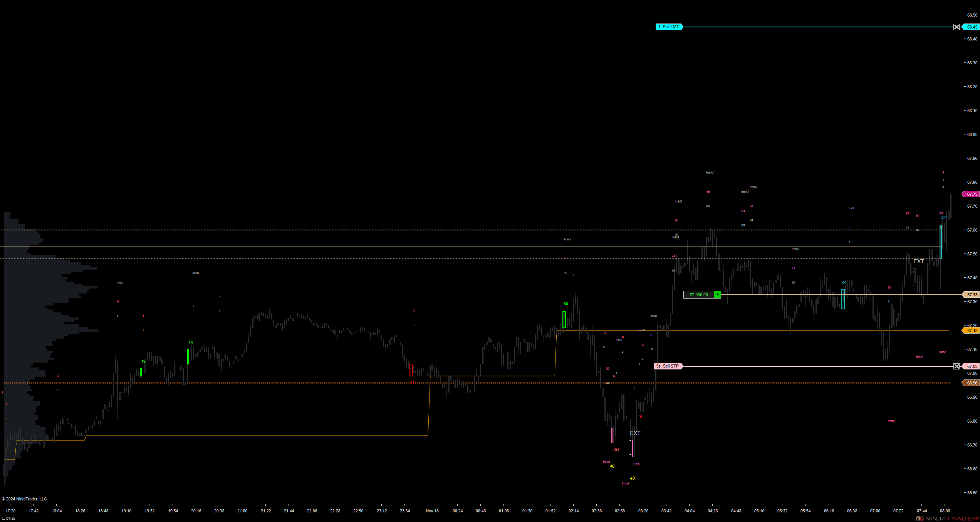Select the 67.03 stop price marker
Screen dimensions: 980x522
972,366
